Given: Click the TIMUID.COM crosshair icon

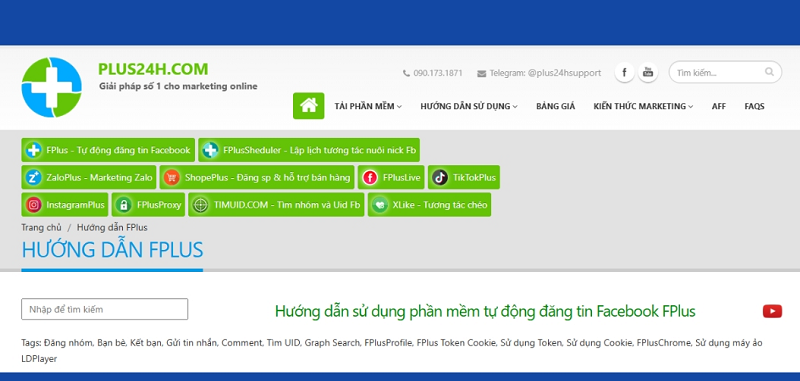Looking at the screenshot, I should click(200, 205).
